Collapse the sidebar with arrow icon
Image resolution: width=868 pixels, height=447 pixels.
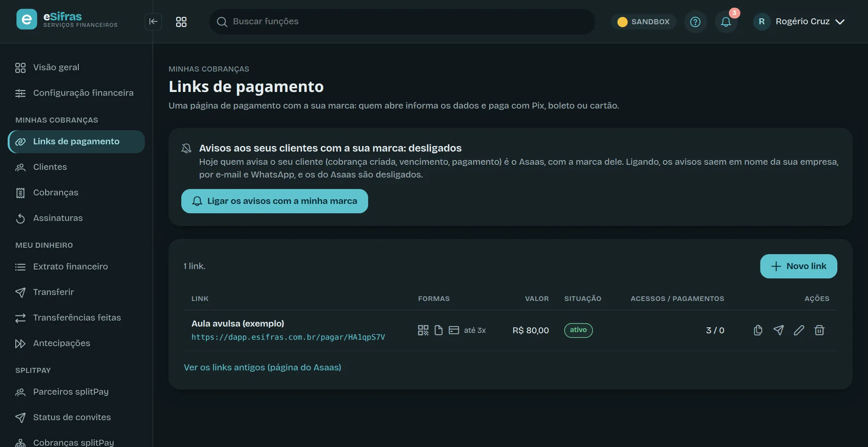point(153,22)
